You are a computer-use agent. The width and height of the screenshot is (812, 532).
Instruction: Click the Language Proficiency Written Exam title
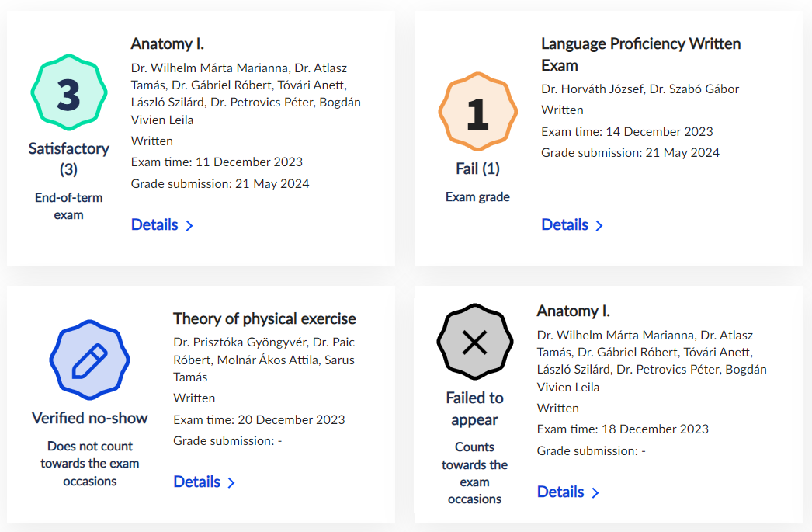(640, 54)
